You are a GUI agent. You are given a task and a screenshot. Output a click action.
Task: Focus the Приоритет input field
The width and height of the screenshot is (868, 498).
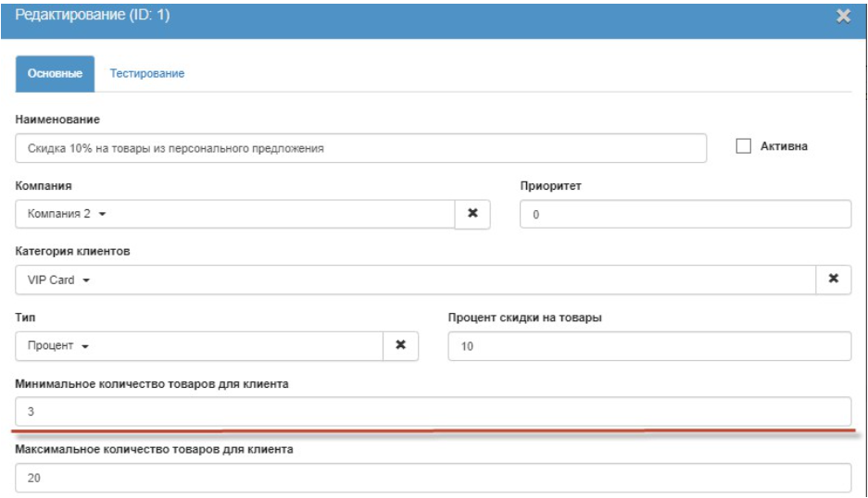tap(685, 214)
